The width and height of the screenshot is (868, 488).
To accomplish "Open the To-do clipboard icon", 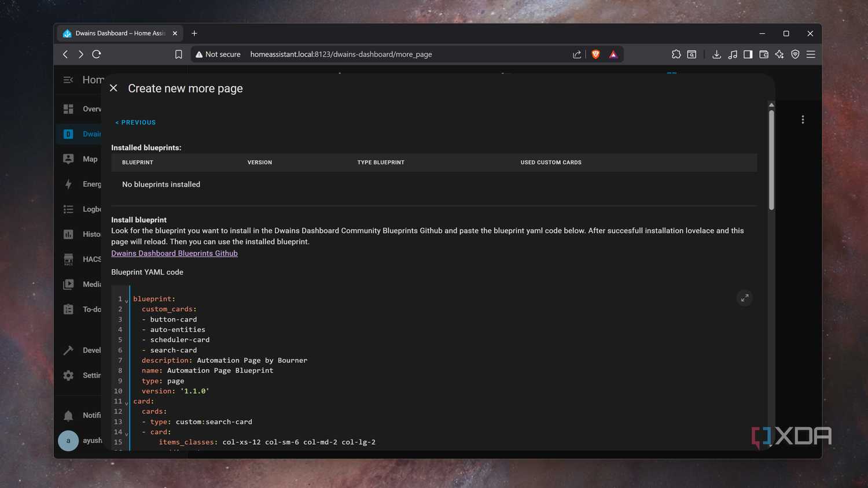I will [68, 309].
